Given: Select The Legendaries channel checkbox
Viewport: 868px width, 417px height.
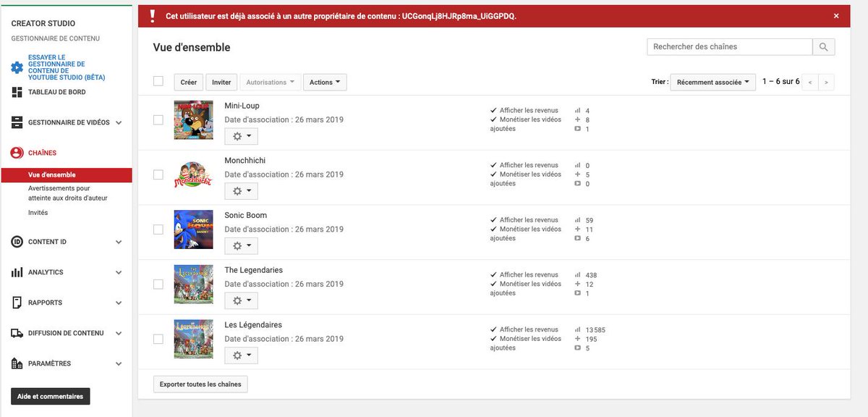Looking at the screenshot, I should click(x=158, y=285).
